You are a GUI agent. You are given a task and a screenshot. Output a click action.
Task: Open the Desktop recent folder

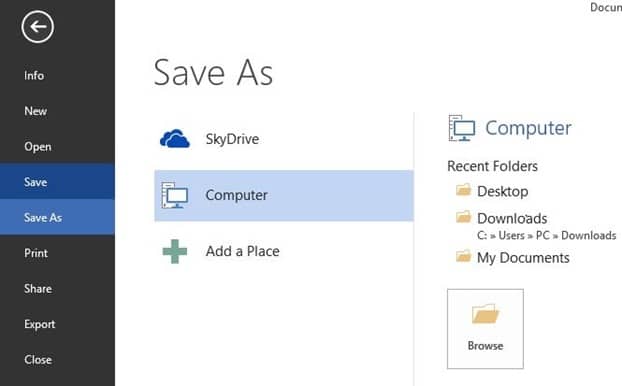click(503, 191)
